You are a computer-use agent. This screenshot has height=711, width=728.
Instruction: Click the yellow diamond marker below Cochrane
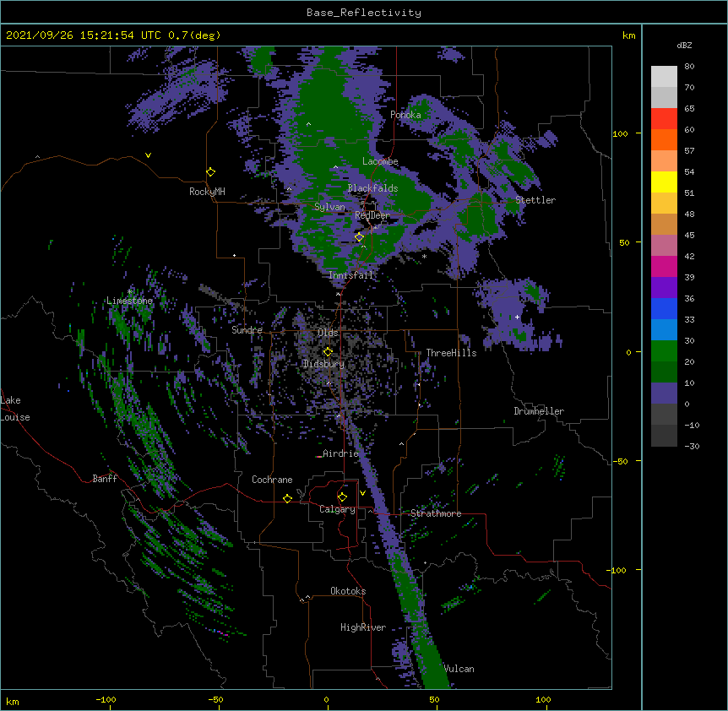tap(287, 498)
